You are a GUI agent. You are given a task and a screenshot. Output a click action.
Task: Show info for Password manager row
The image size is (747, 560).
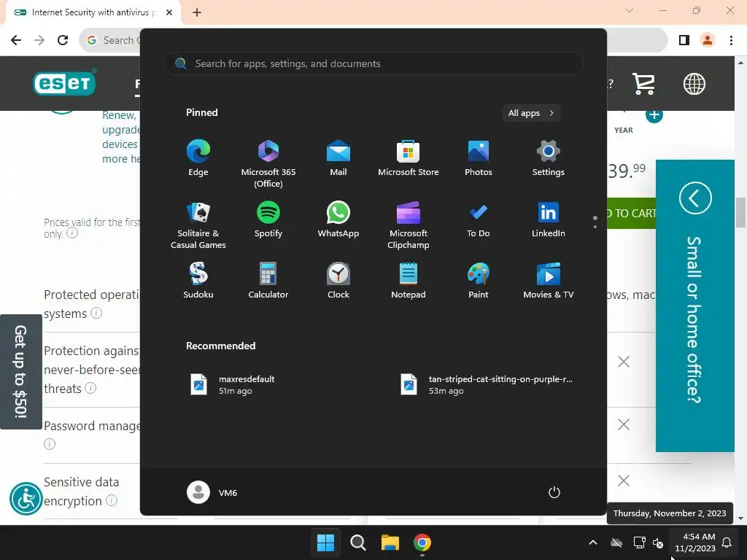point(50,444)
